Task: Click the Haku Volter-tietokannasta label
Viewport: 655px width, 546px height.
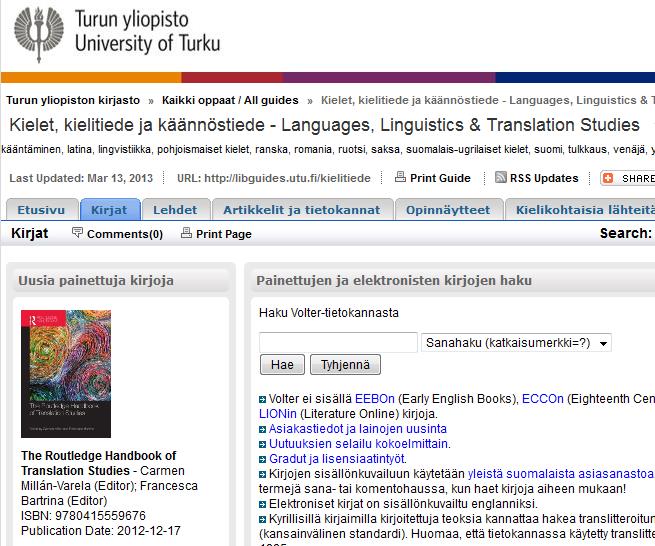Action: (329, 313)
